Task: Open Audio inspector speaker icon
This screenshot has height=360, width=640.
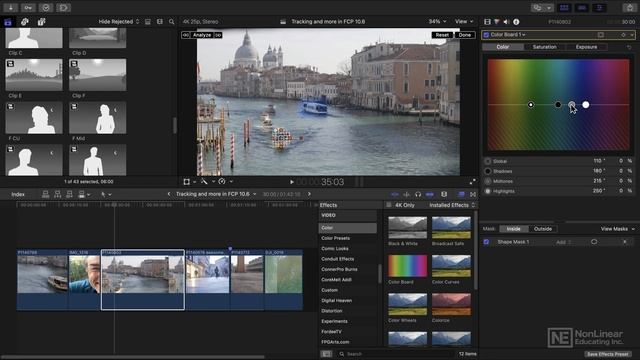Action: point(506,22)
